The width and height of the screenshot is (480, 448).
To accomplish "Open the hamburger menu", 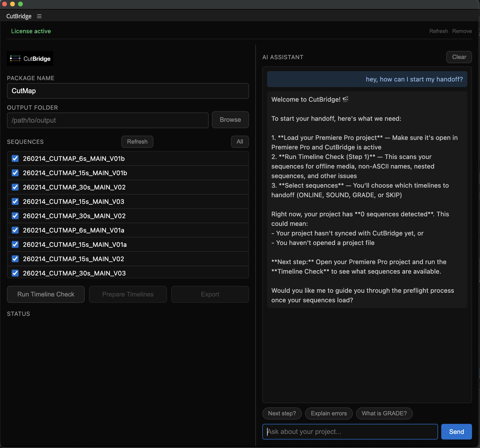I will tap(39, 16).
